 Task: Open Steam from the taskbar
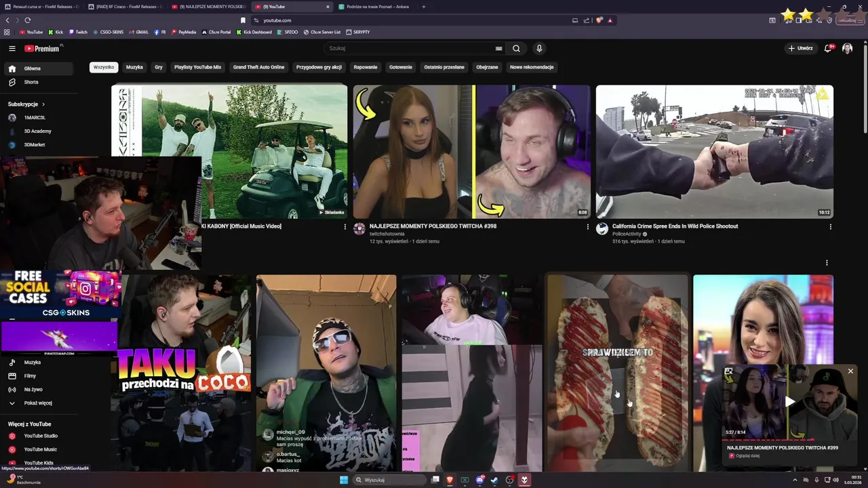[494, 480]
